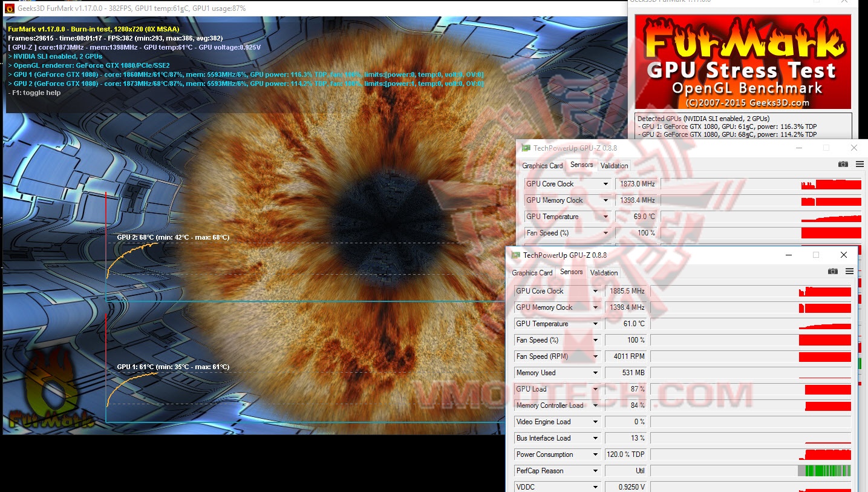Click the OpenGL renderer GeForce GTX 1080 line
Viewport: 868px width, 492px height.
89,65
